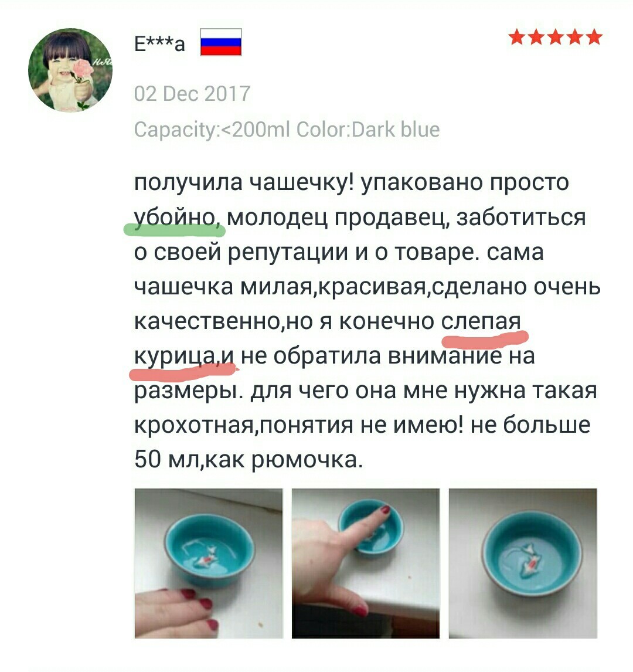Image resolution: width=633 pixels, height=672 pixels.
Task: Click the review date 02 Dec 2017
Action: (192, 93)
